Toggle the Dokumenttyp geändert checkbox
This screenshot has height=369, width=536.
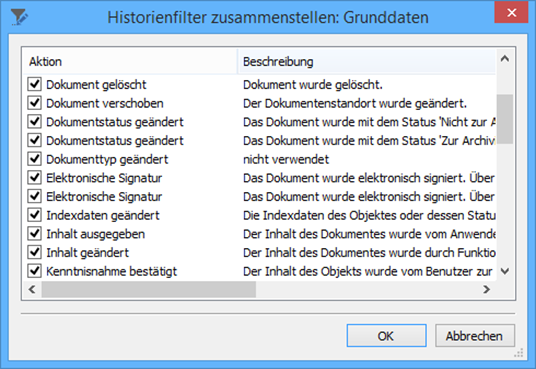tap(35, 159)
